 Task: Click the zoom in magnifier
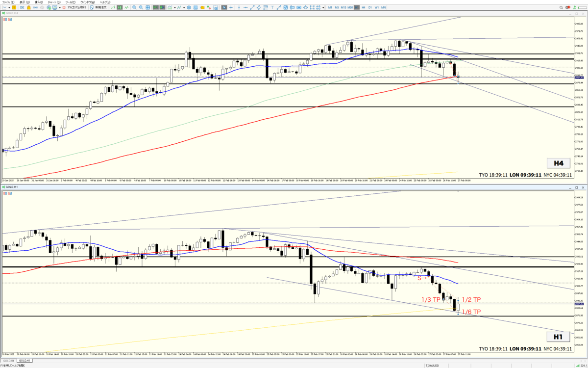(134, 7)
